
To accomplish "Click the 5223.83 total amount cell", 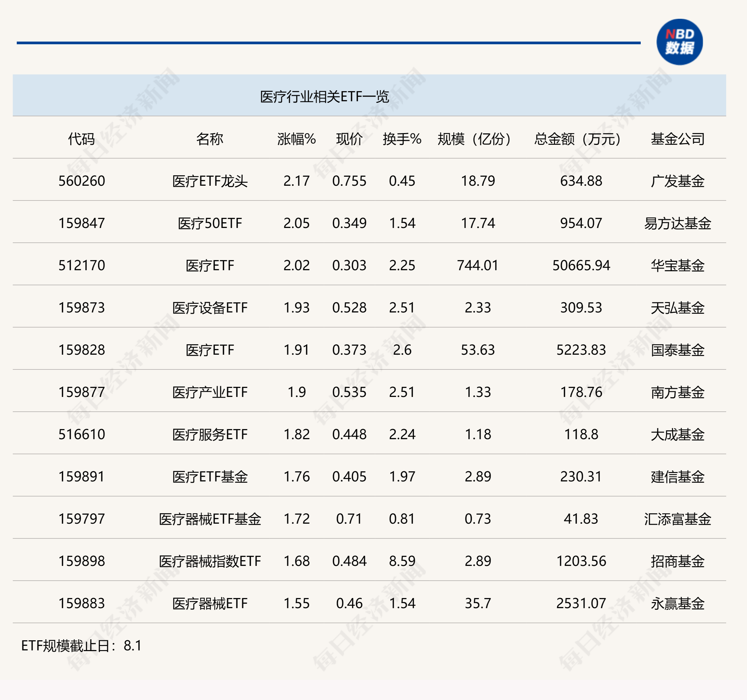I will pyautogui.click(x=581, y=350).
